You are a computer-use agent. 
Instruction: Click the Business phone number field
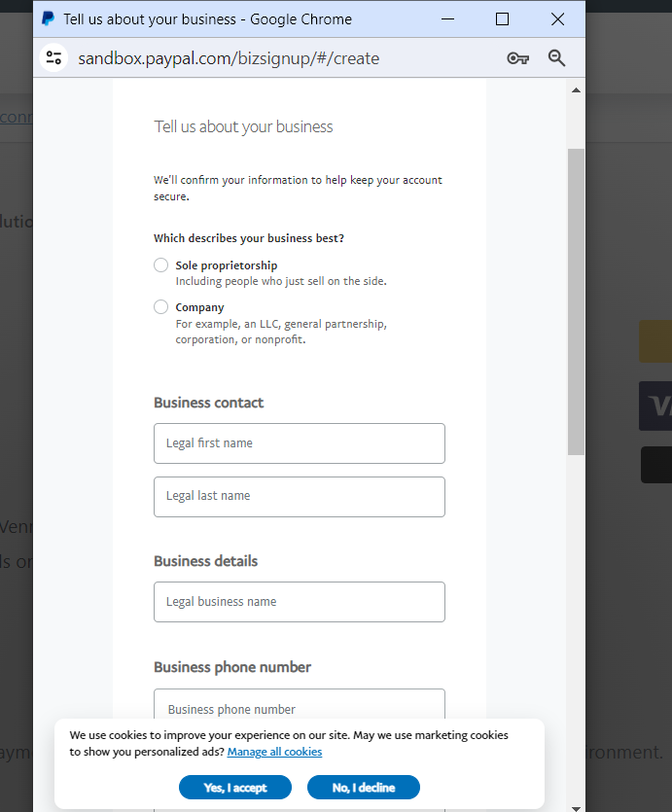(299, 706)
